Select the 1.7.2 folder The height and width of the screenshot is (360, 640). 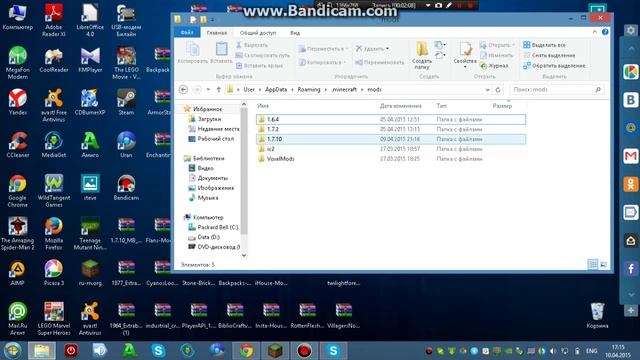pos(391,129)
